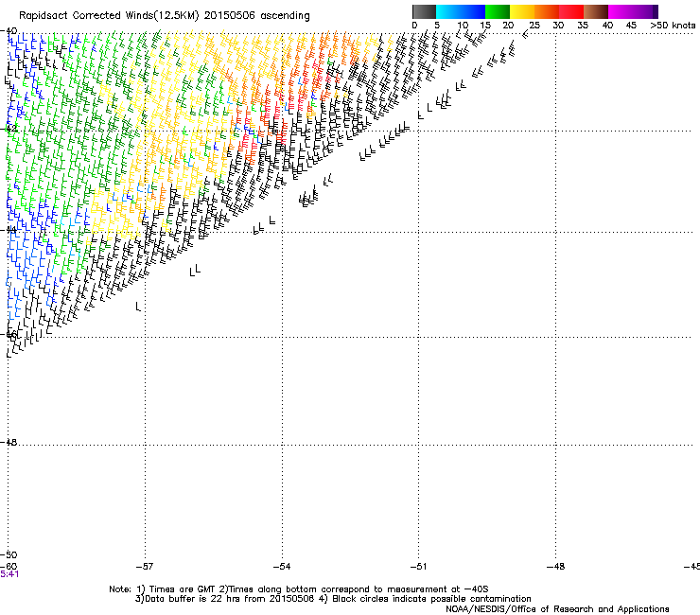The width and height of the screenshot is (700, 615).
Task: Click the plot title 'Rapidscat Corrected Winds(12.5KM)'
Action: (109, 16)
